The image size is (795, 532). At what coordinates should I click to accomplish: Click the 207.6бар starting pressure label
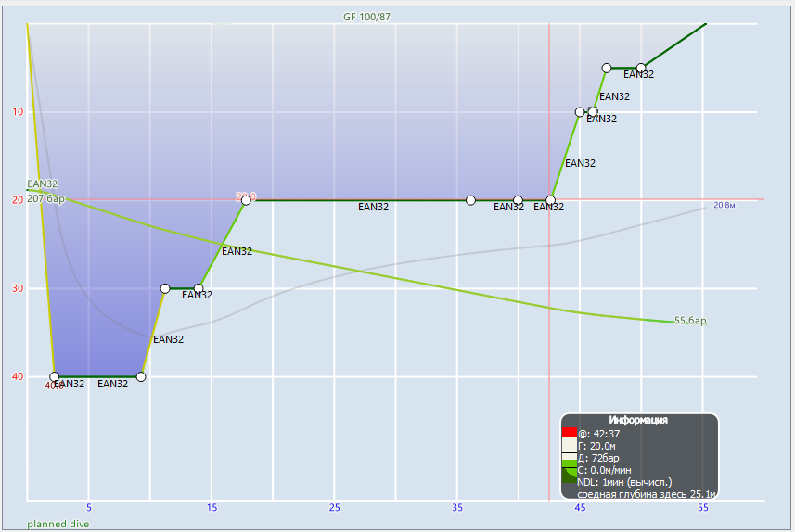pyautogui.click(x=46, y=198)
